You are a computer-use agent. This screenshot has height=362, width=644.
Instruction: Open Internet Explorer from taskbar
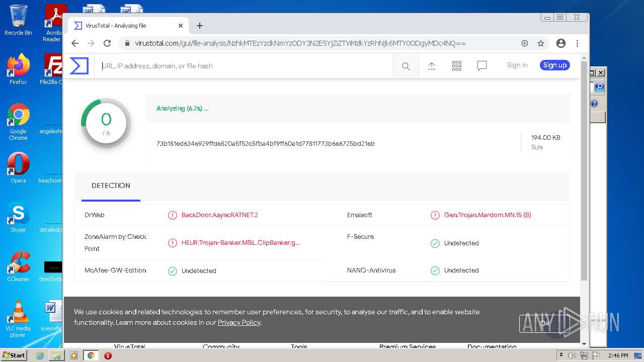coord(40,355)
